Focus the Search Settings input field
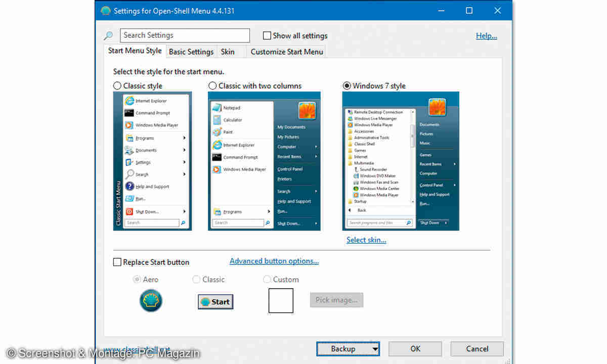 click(185, 35)
